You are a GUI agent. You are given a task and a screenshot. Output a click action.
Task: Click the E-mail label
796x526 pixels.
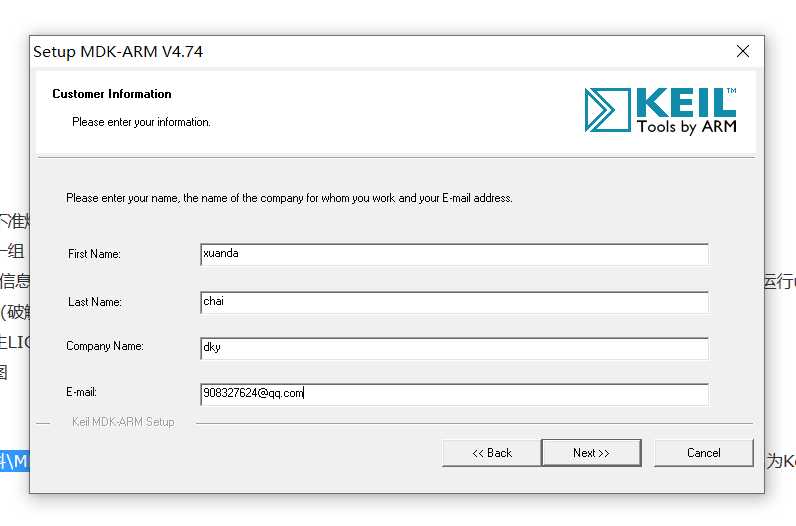[x=81, y=392]
